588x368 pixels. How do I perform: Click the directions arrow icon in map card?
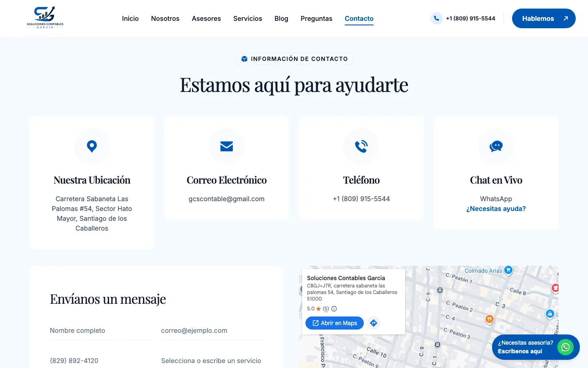click(x=374, y=323)
